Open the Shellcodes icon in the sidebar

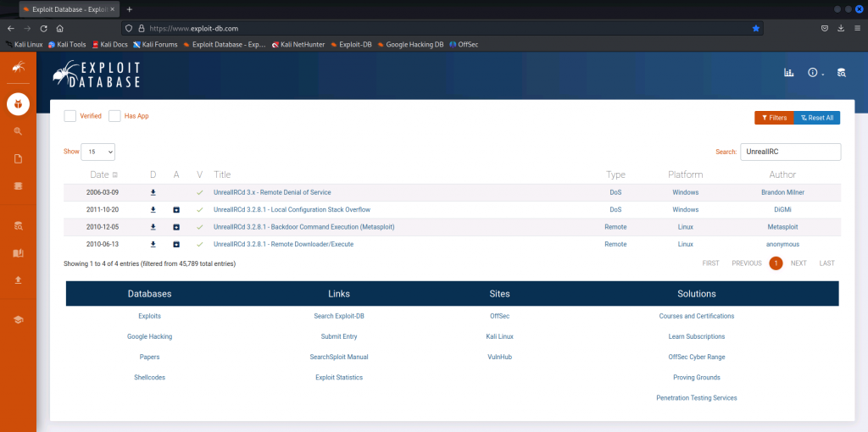[x=19, y=186]
